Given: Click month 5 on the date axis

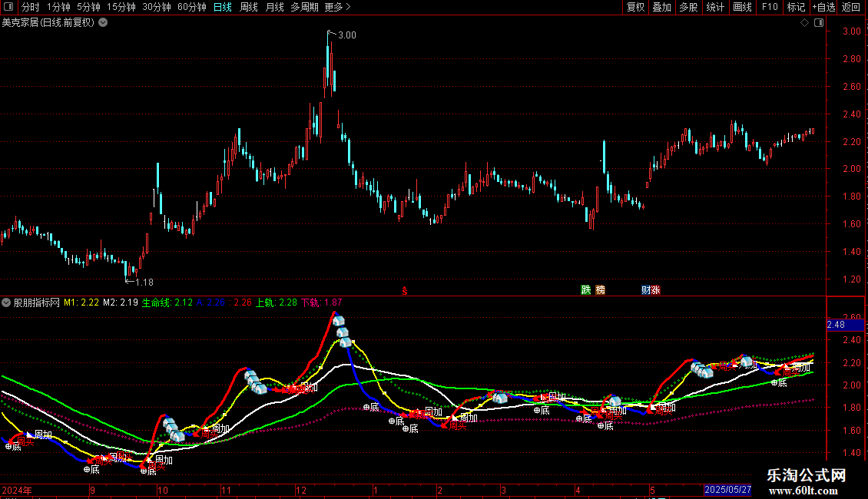Looking at the screenshot, I should [x=653, y=490].
